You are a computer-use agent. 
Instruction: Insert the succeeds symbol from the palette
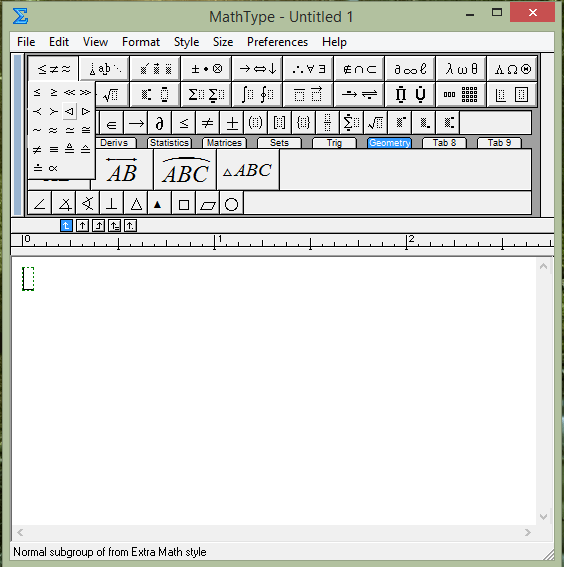[x=54, y=111]
